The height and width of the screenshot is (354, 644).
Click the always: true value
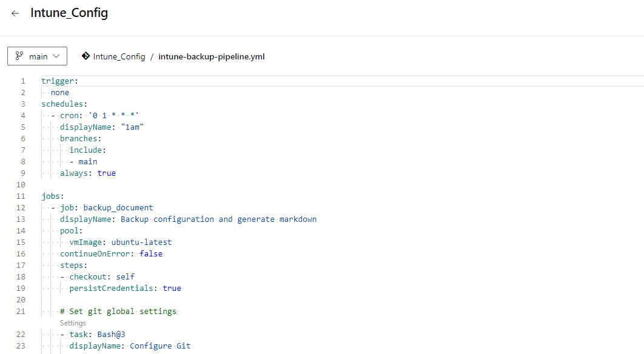(106, 173)
